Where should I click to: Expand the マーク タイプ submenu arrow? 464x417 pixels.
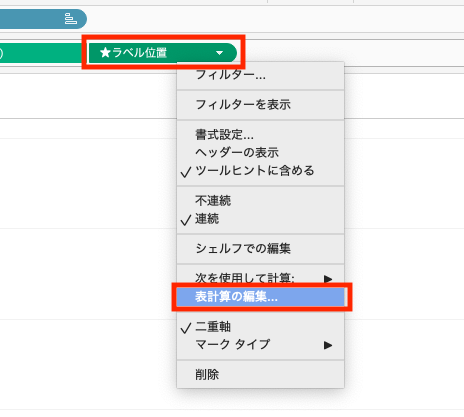click(328, 345)
